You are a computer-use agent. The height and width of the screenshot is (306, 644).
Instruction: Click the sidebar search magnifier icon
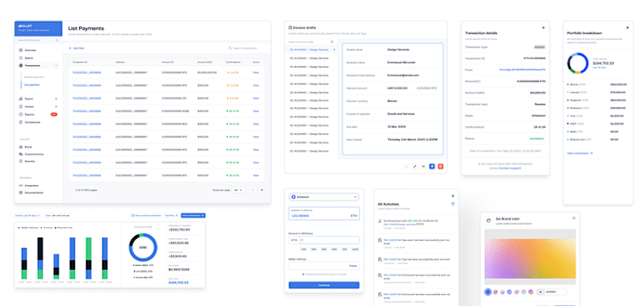(56, 40)
